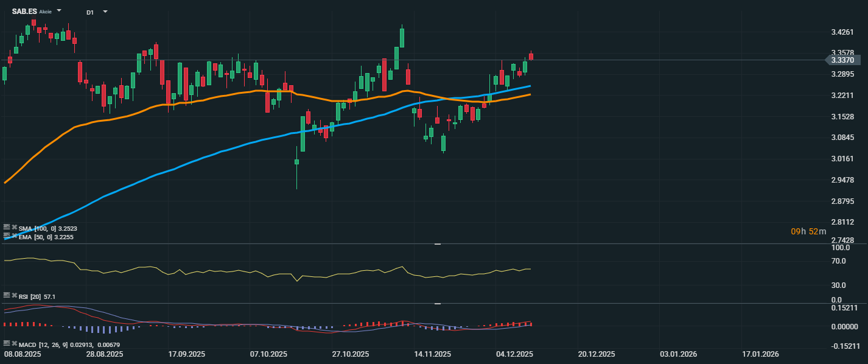The width and height of the screenshot is (868, 364).
Task: Open settings icon for SMA 100 indicator
Action: (x=7, y=227)
